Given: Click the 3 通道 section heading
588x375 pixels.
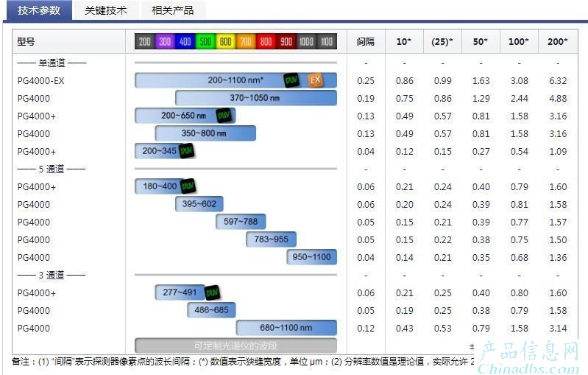Looking at the screenshot, I should point(52,275).
